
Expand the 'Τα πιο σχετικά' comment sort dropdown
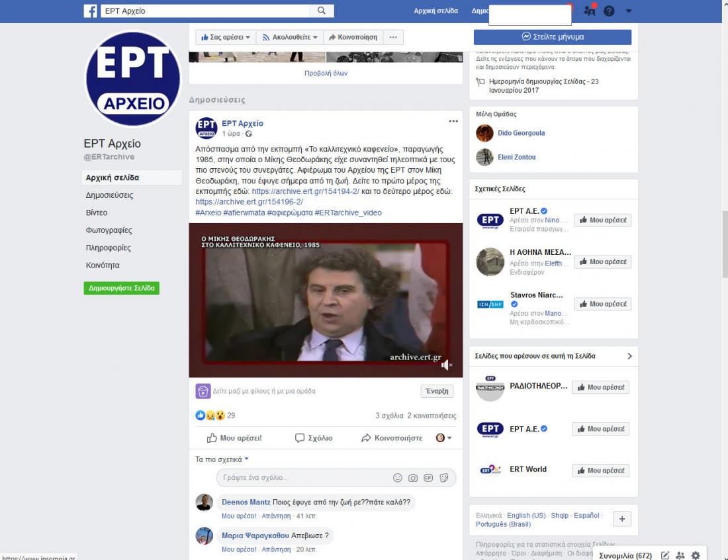222,459
